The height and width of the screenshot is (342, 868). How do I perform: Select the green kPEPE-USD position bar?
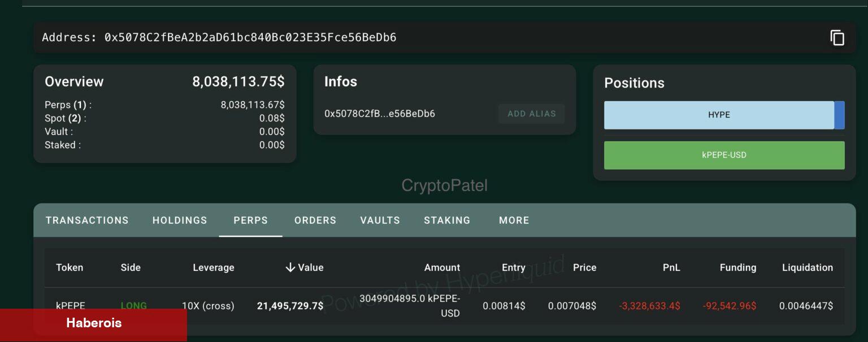pyautogui.click(x=724, y=155)
